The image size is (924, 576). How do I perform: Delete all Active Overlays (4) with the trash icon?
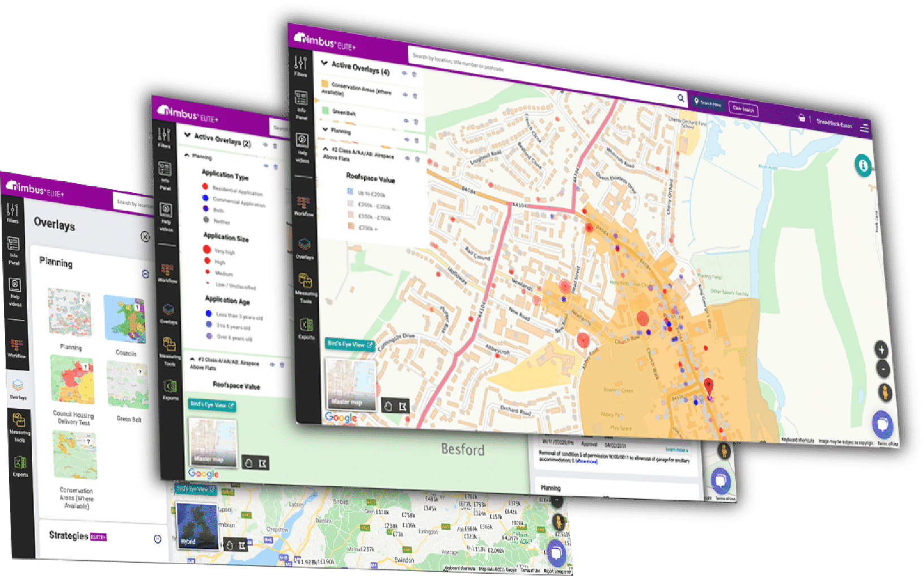[414, 75]
